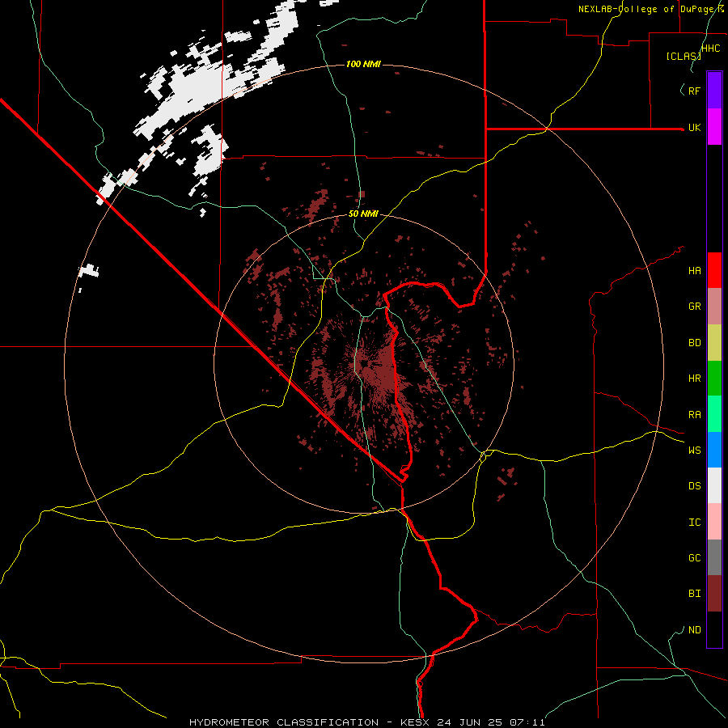This screenshot has width=728, height=728.
Task: Click the "ND" legend label
Action: [694, 630]
